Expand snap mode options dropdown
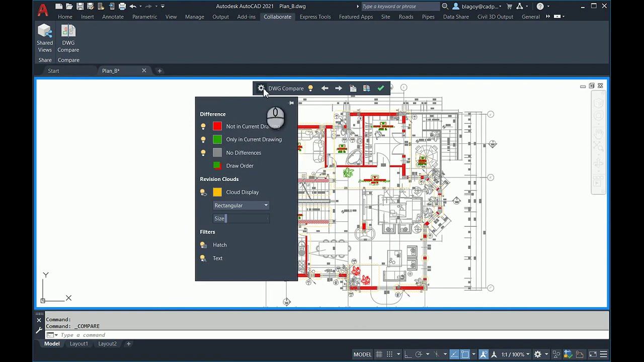Screen dimensions: 644x362 [398, 354]
